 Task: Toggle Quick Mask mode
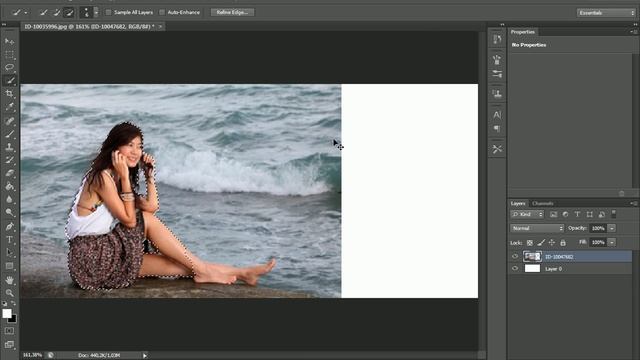coord(9,331)
